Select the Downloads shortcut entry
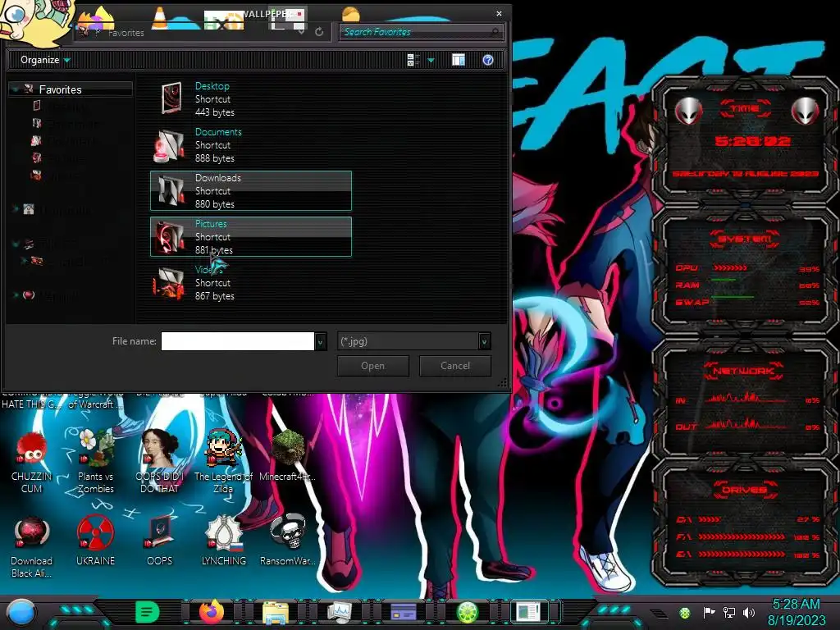Viewport: 840px width, 630px height. pyautogui.click(x=251, y=190)
